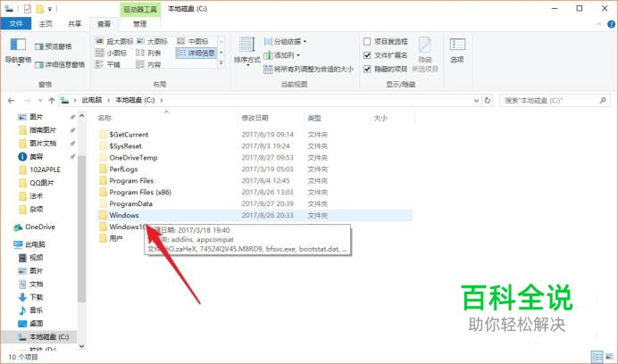Select the $GetCurrent folder

pyautogui.click(x=129, y=135)
